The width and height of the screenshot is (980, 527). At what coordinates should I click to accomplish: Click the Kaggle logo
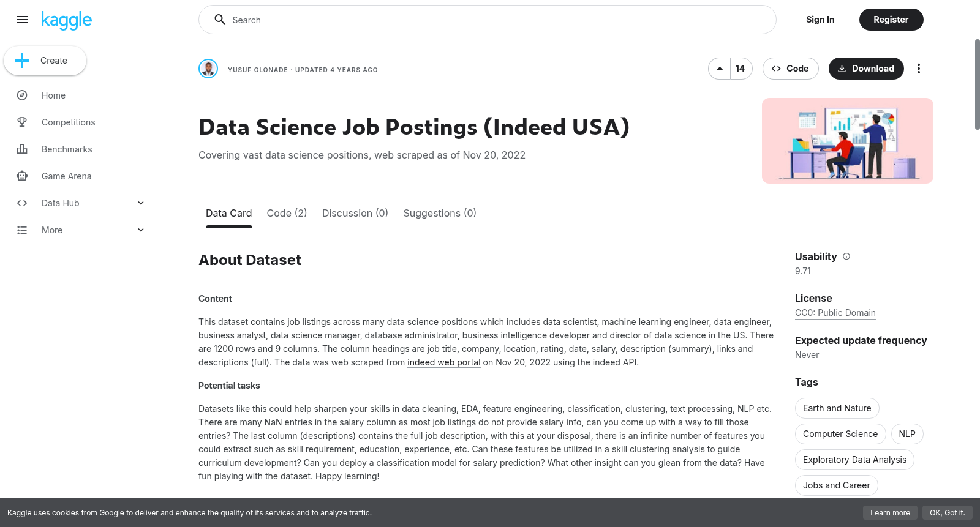(x=66, y=20)
